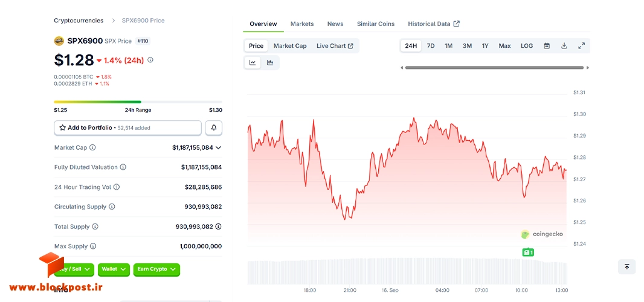
Task: Click info icon beside Circulating Supply
Action: point(112,207)
